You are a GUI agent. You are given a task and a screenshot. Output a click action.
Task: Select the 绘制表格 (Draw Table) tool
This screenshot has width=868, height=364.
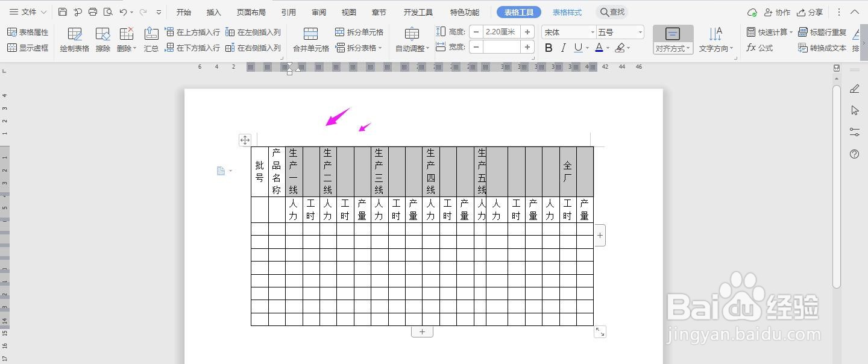click(74, 39)
